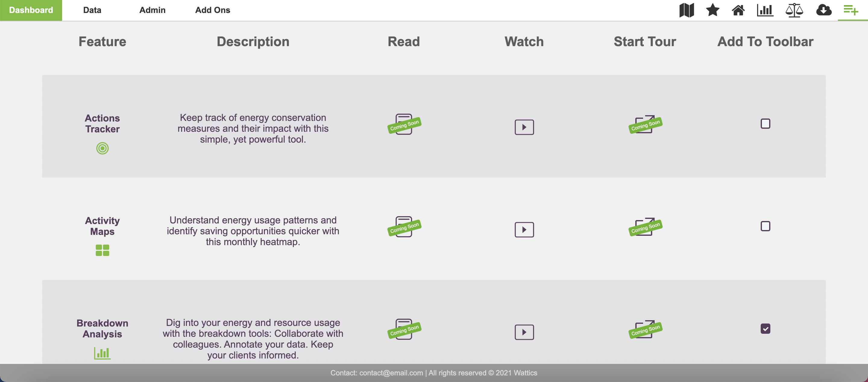Screen dimensions: 868x382
Task: Go to the home icon
Action: 738,10
